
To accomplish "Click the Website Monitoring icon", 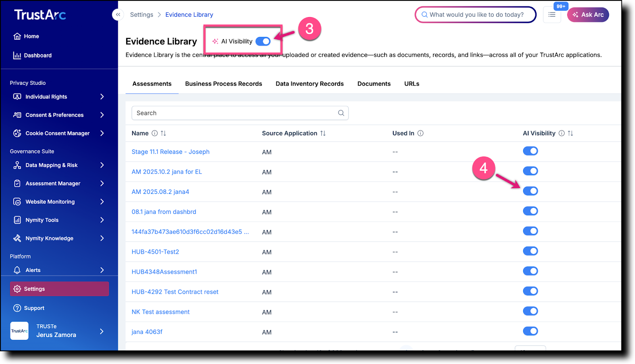I will [17, 201].
